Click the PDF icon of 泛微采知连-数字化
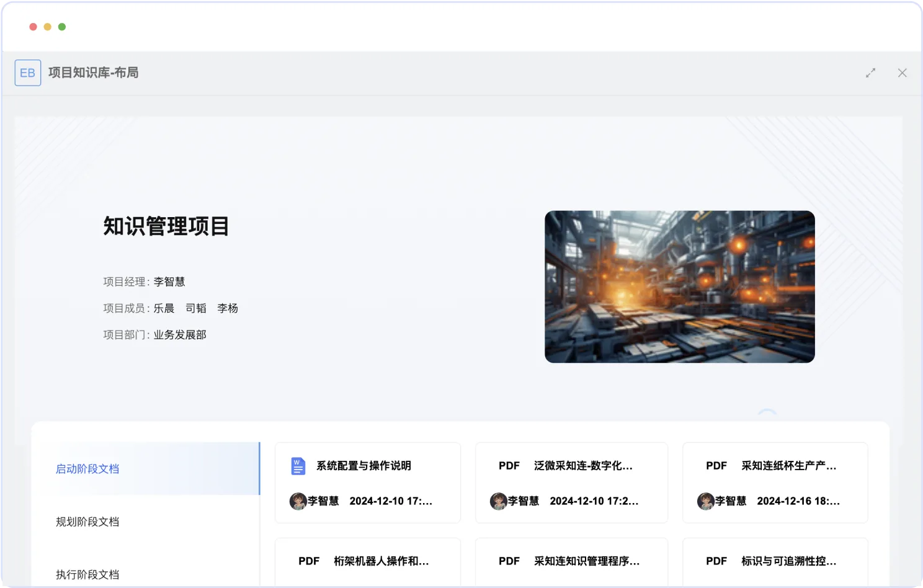Image resolution: width=923 pixels, height=588 pixels. (x=509, y=466)
